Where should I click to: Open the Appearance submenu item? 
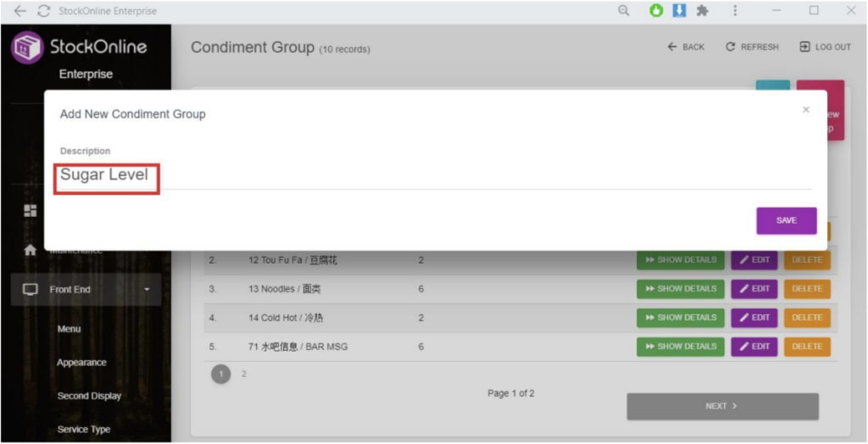[x=81, y=363]
